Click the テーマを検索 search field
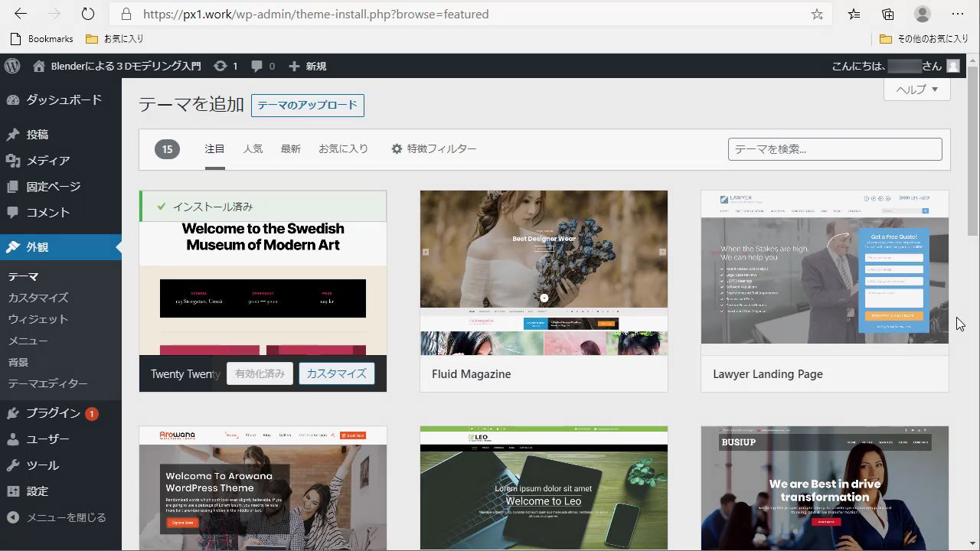Screen dimensions: 980x551 click(x=835, y=149)
